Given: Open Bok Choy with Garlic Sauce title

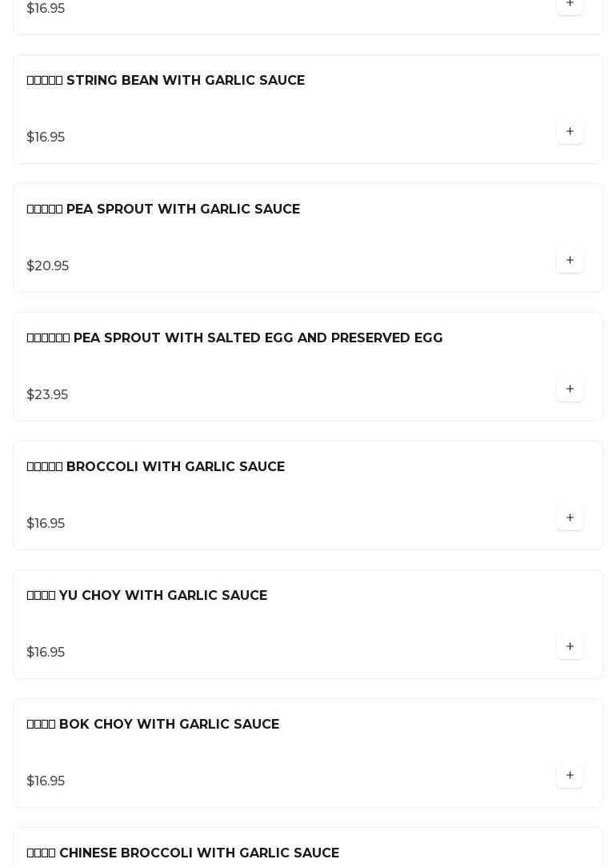Looking at the screenshot, I should point(153,725).
